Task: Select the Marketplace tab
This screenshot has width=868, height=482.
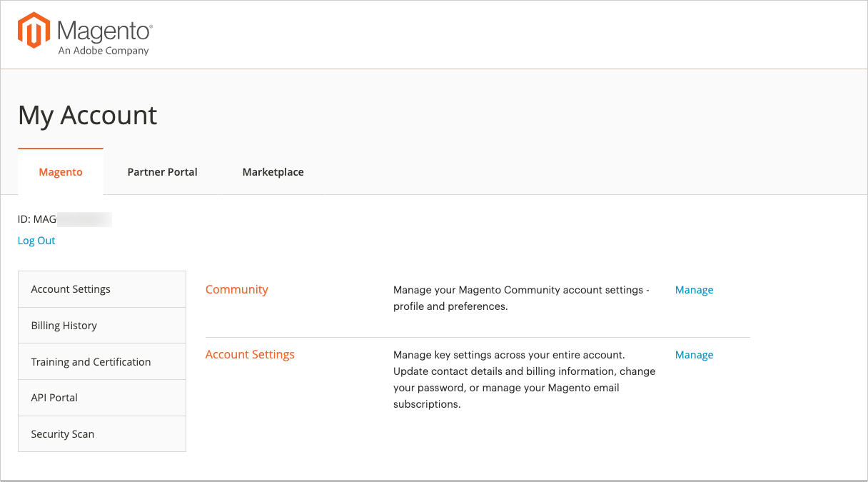Action: [273, 172]
